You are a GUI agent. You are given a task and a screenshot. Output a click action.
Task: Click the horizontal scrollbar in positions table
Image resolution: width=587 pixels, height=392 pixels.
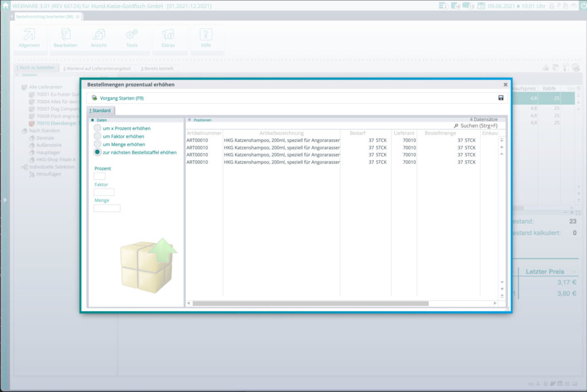(310, 303)
